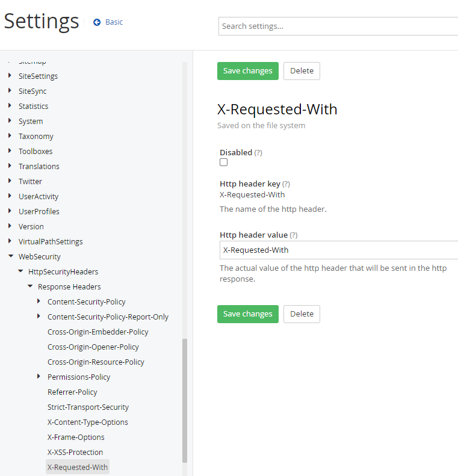
Task: Open the Twitter settings item
Action: [x=30, y=182]
